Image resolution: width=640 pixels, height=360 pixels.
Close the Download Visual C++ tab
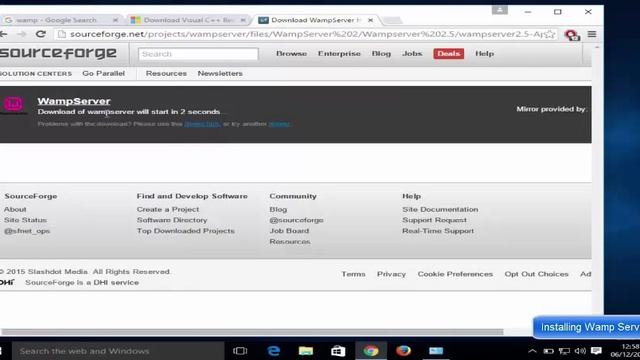(x=243, y=20)
